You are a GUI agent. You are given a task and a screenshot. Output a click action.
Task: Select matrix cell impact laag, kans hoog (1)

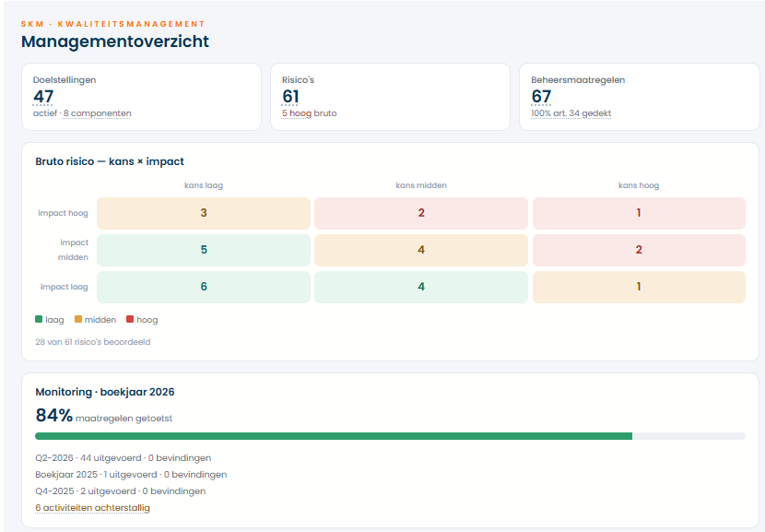tap(639, 287)
